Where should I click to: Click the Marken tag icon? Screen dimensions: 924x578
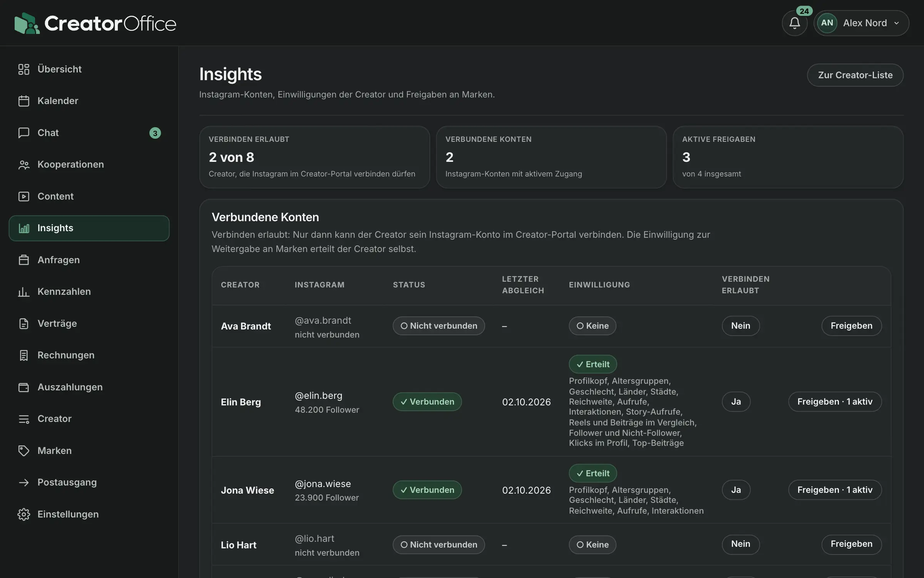(x=24, y=451)
